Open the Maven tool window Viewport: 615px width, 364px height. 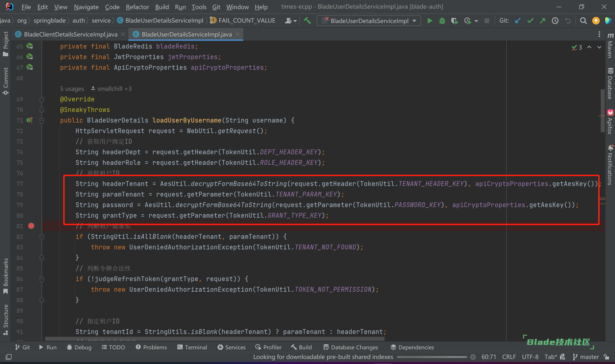[x=610, y=46]
